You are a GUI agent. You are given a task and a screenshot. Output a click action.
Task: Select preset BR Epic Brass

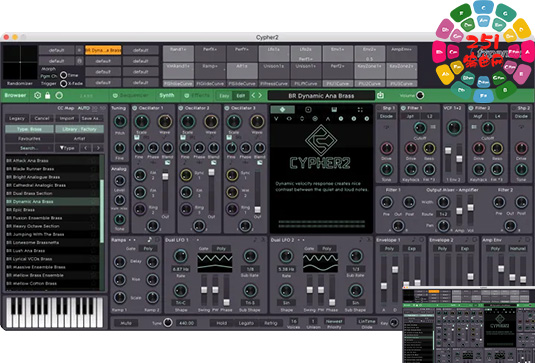click(52, 210)
